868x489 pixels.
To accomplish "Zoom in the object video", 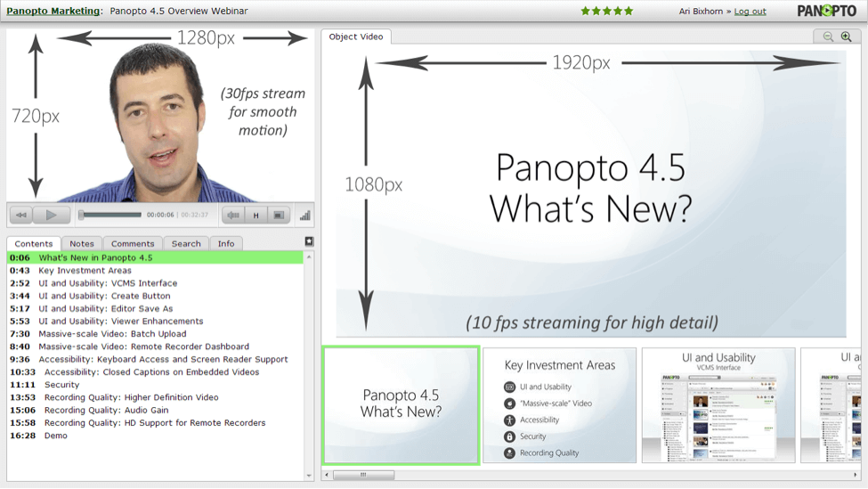I will pyautogui.click(x=847, y=37).
